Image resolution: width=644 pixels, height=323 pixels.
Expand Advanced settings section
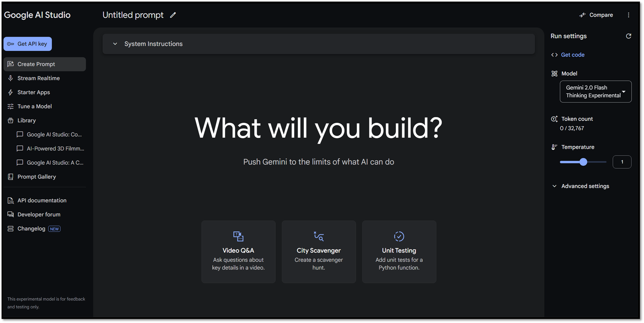tap(581, 186)
